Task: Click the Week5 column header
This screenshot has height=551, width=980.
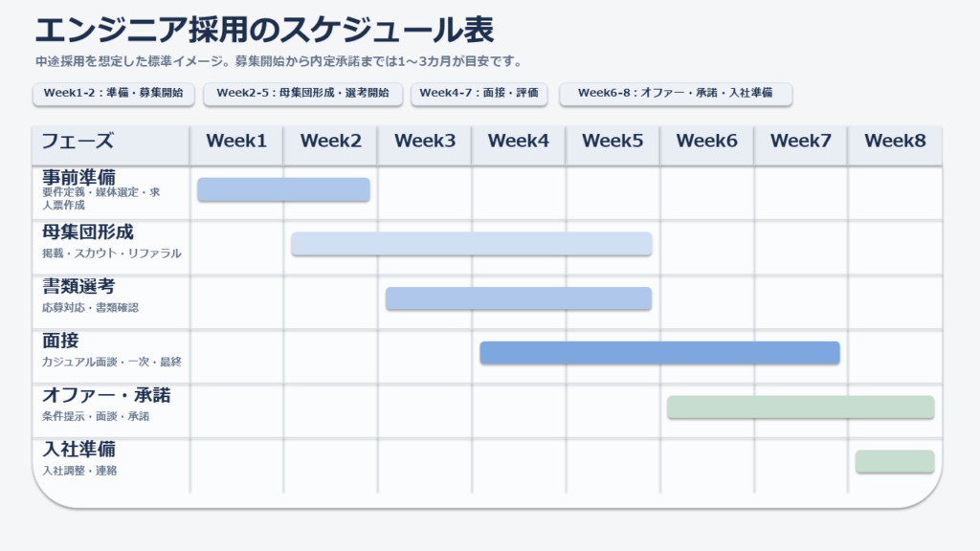Action: 612,142
